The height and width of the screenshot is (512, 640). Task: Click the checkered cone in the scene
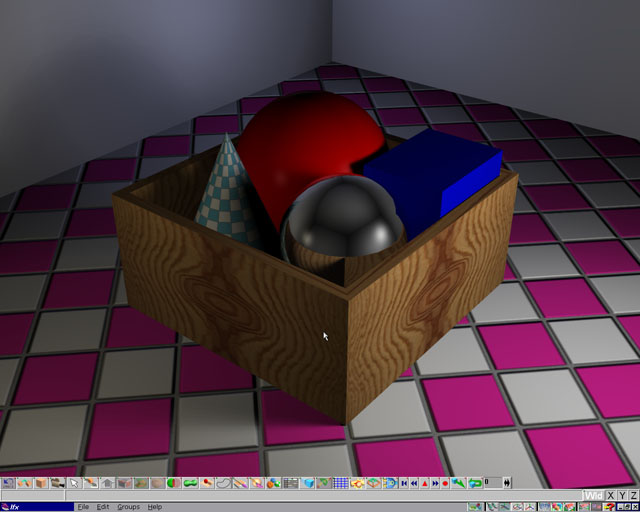(x=227, y=192)
